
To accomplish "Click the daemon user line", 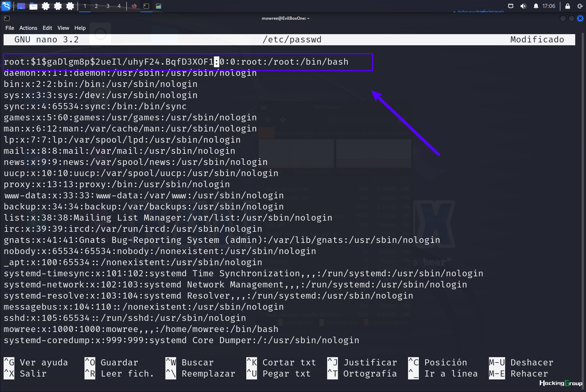I will pyautogui.click(x=130, y=73).
